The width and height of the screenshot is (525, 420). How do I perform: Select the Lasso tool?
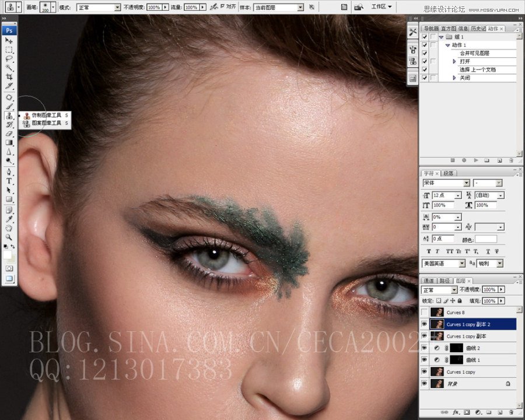(9, 59)
